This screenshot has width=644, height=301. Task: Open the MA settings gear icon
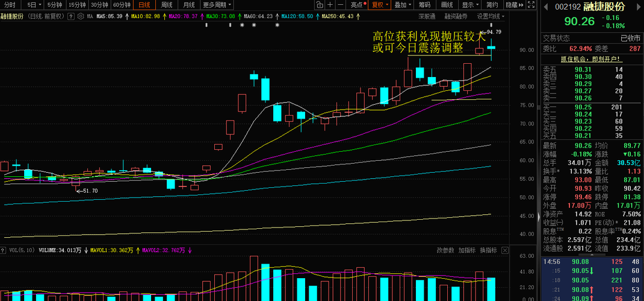pyautogui.click(x=79, y=16)
